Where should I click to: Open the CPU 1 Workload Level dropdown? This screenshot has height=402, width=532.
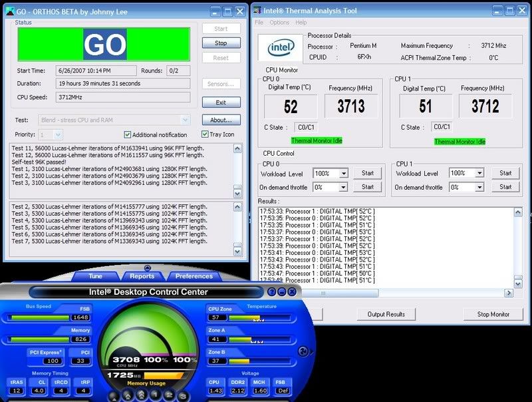click(479, 173)
